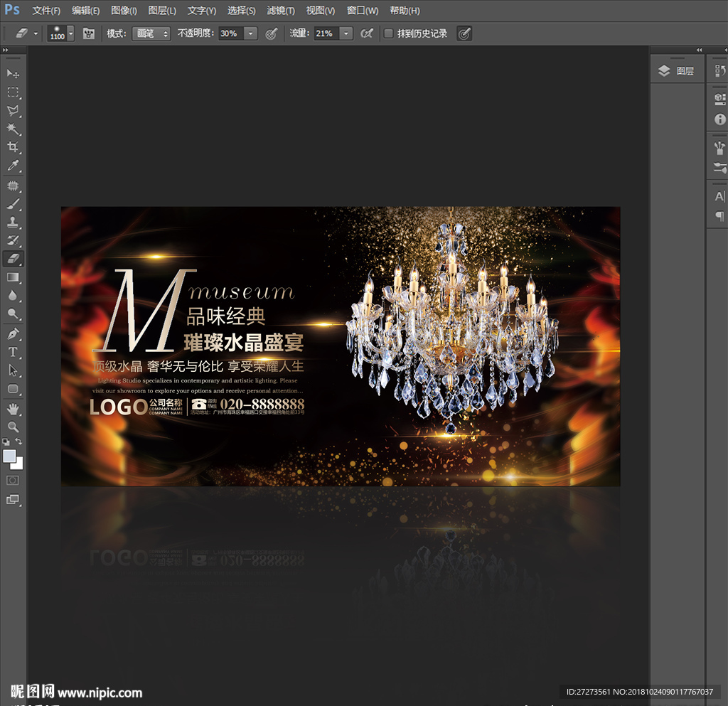Screen dimensions: 728x706
Task: Select the Hand tool
Action: point(13,409)
